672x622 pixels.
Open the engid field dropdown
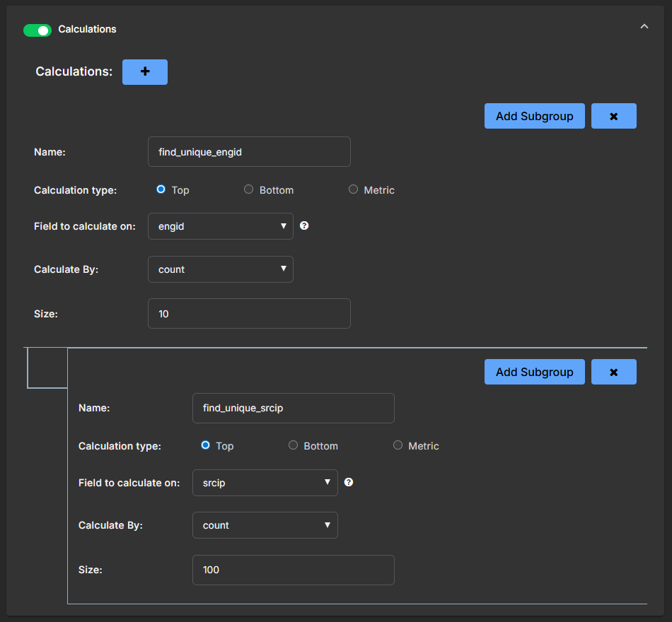click(220, 226)
